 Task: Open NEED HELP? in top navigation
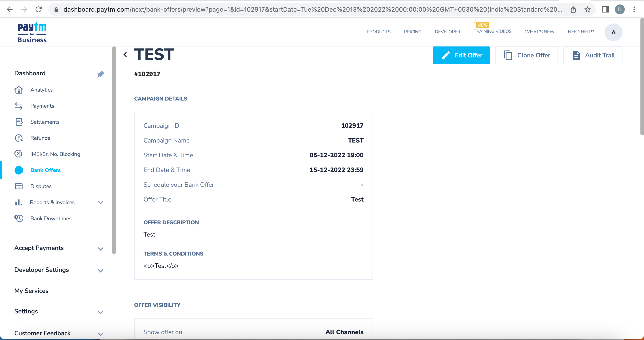point(581,32)
